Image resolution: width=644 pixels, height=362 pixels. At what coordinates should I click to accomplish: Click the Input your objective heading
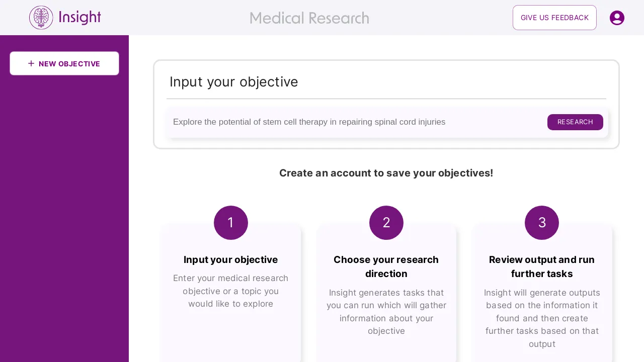(x=234, y=82)
